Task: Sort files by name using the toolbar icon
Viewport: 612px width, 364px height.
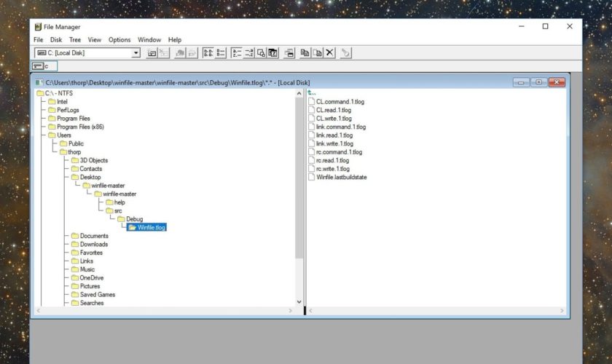Action: pyautogui.click(x=237, y=53)
